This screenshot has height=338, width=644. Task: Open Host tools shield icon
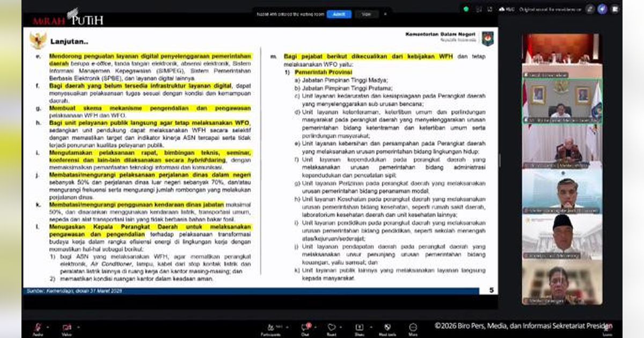point(386,327)
